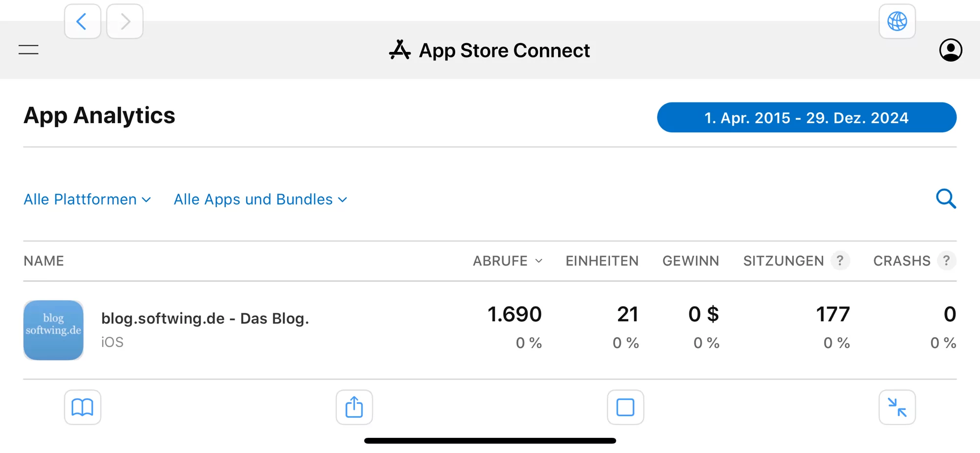Show help for Crashs column

coord(947,260)
